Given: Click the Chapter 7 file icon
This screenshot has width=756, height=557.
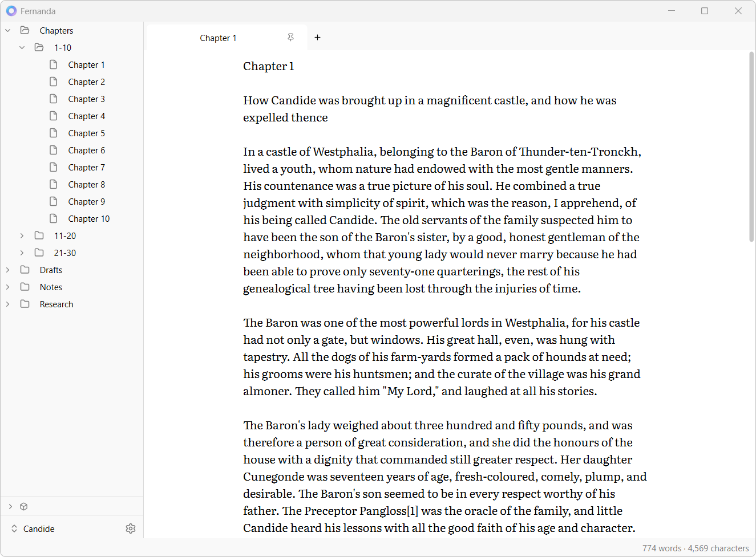Looking at the screenshot, I should pos(54,167).
